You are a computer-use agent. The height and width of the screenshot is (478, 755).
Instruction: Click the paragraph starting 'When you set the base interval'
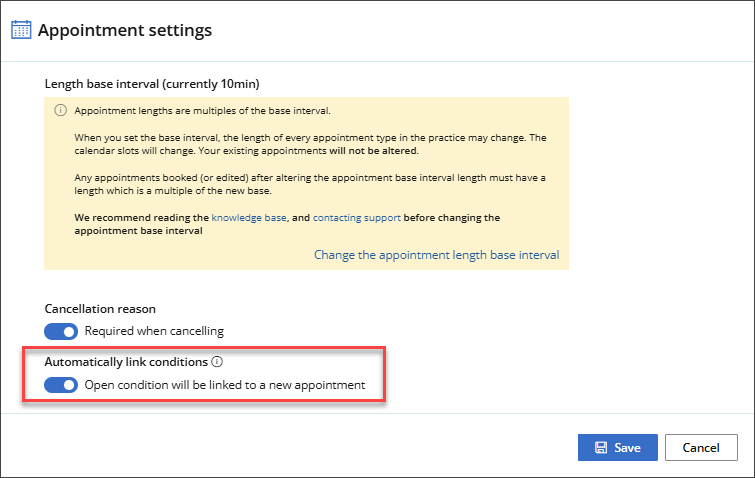point(310,144)
